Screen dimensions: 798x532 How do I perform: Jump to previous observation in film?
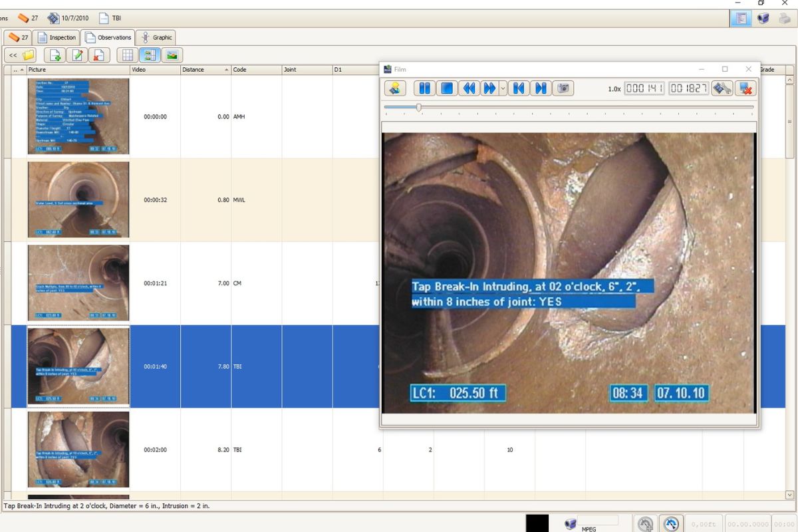click(x=519, y=88)
